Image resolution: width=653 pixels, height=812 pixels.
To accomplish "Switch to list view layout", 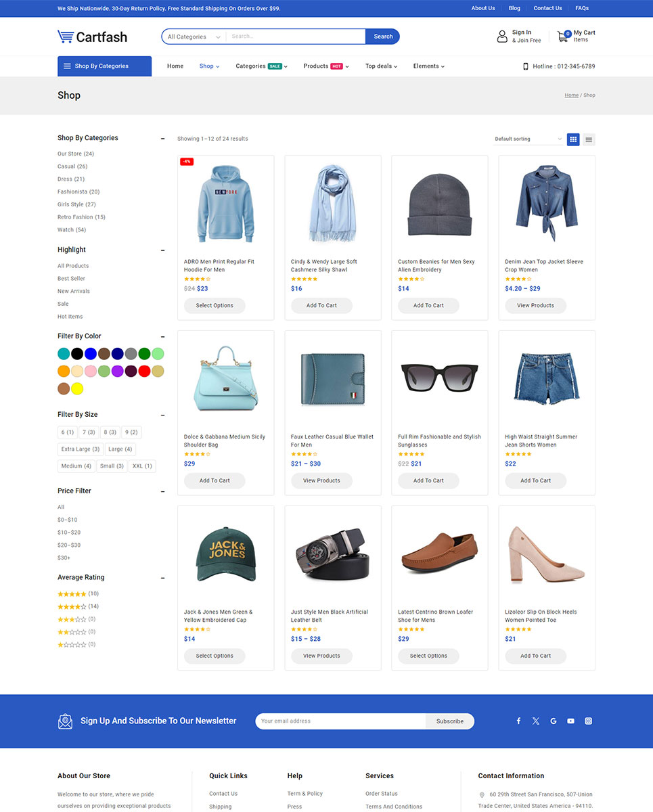I will 589,139.
